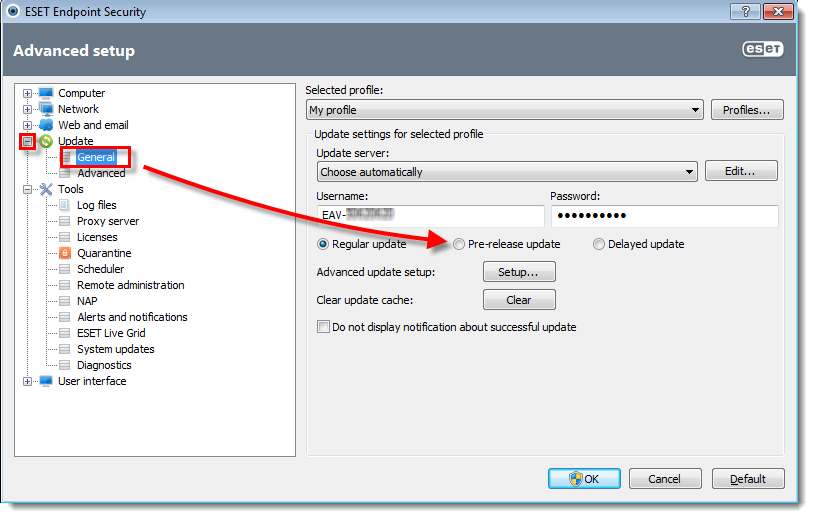The image size is (813, 518).
Task: Click the ESET Live Grid icon
Action: click(65, 333)
